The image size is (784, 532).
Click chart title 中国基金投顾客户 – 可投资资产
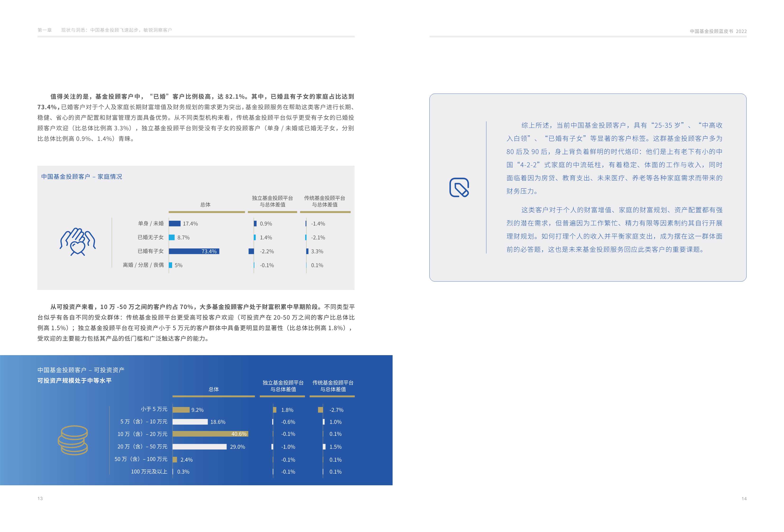point(81,370)
